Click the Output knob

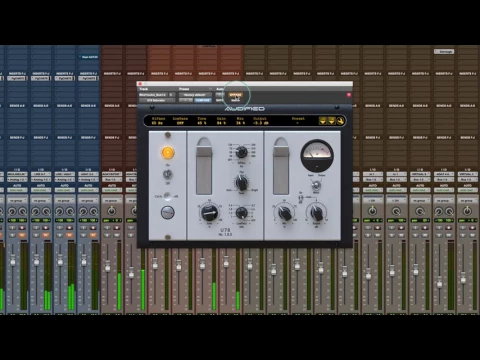tap(317, 213)
